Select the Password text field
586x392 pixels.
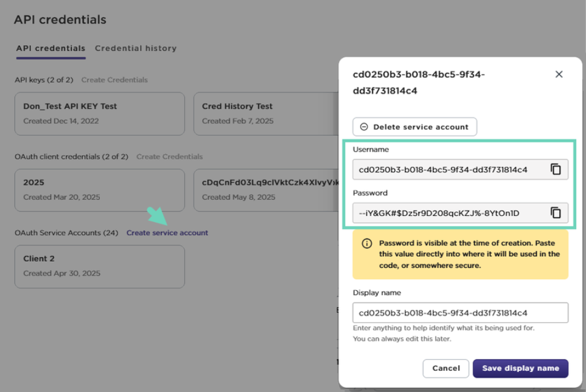450,212
